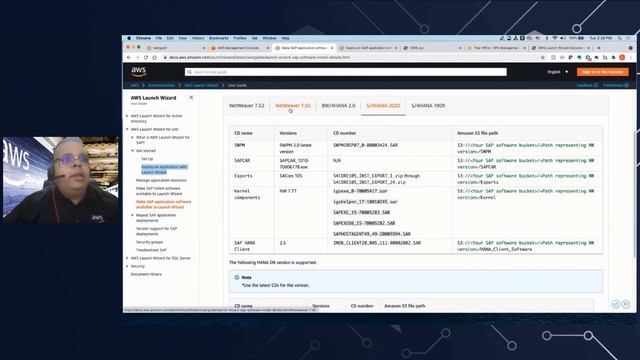Click the browser Back arrow

tap(129, 58)
